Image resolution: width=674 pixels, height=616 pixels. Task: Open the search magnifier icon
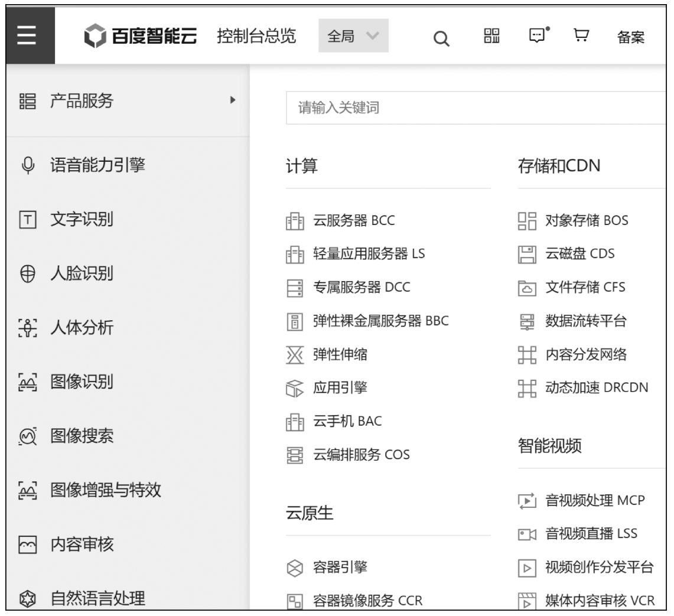tap(441, 39)
